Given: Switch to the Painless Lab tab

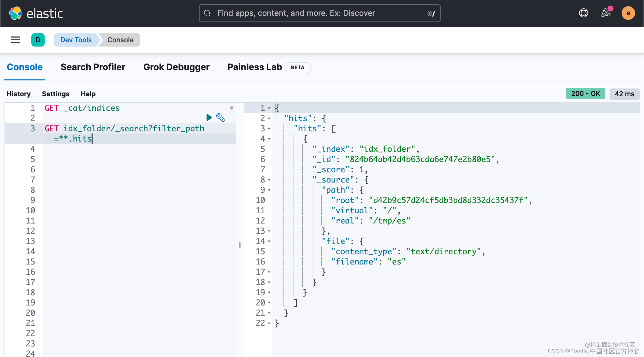Looking at the screenshot, I should [255, 67].
